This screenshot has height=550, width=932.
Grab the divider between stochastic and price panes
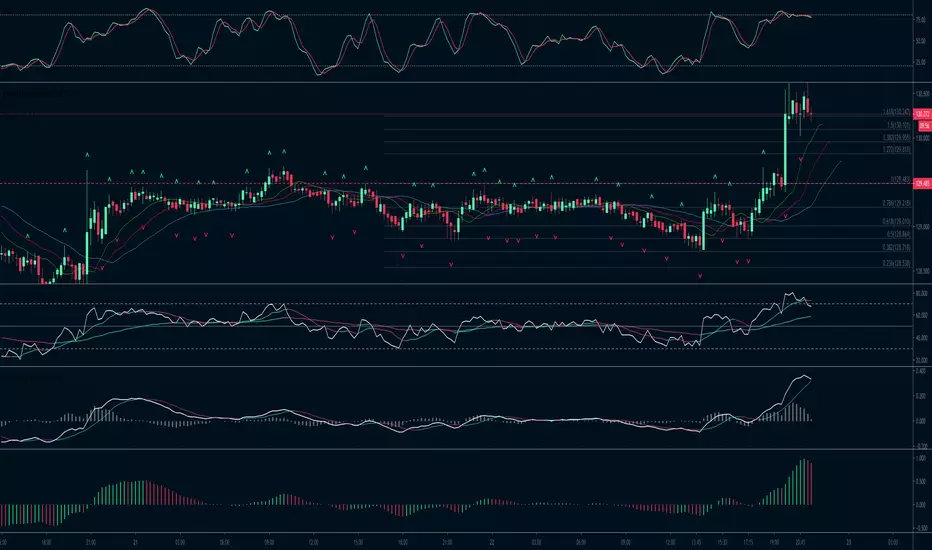456,82
